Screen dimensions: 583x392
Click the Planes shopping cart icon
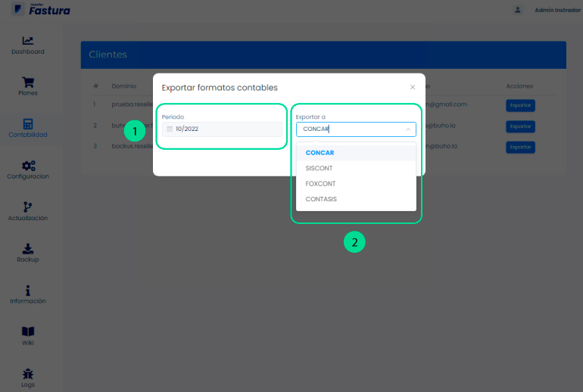(28, 82)
